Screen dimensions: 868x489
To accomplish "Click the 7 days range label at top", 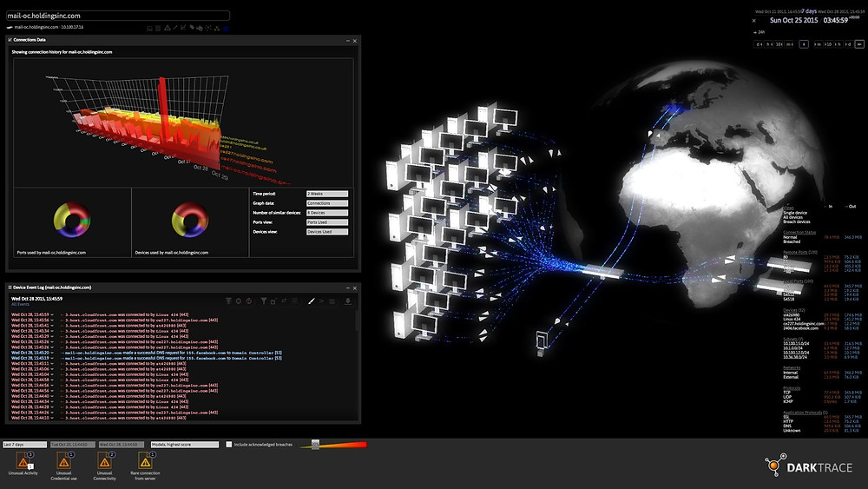I will 809,11.
